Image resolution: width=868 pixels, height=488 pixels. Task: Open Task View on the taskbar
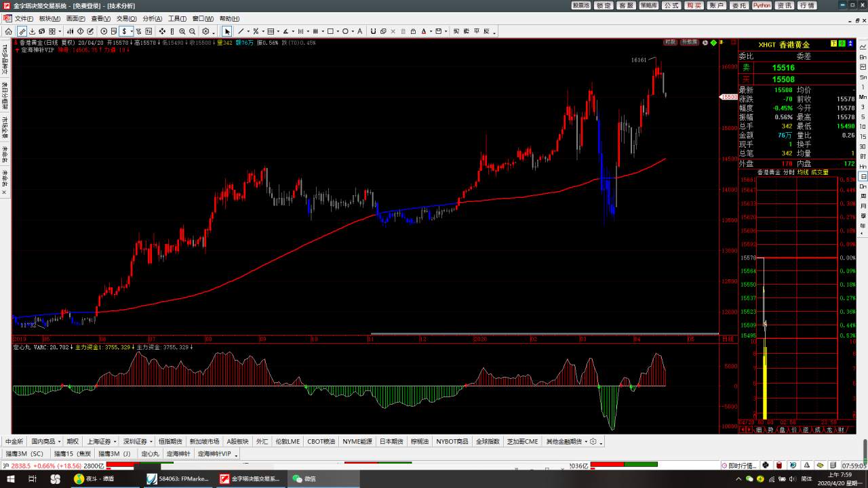(x=33, y=479)
